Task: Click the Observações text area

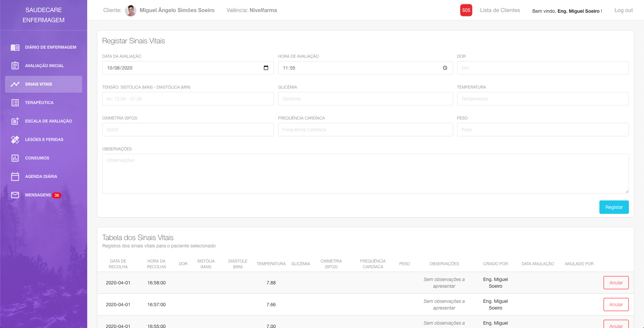Action: pos(365,174)
